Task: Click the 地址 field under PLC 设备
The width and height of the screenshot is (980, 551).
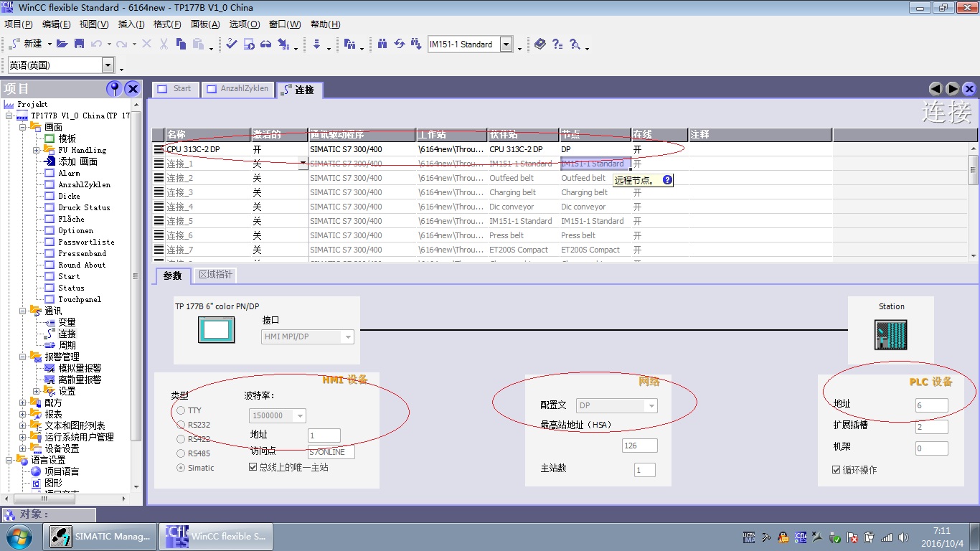Action: coord(932,405)
